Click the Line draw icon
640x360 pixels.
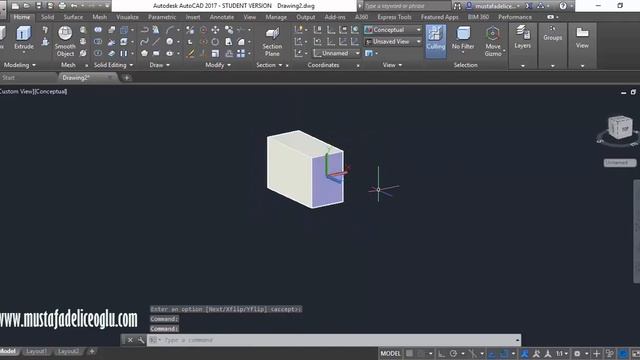pyautogui.click(x=156, y=42)
